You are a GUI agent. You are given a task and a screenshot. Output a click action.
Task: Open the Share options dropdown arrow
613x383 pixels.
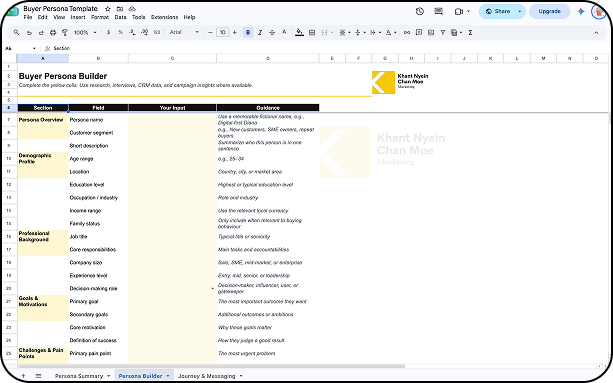click(520, 11)
